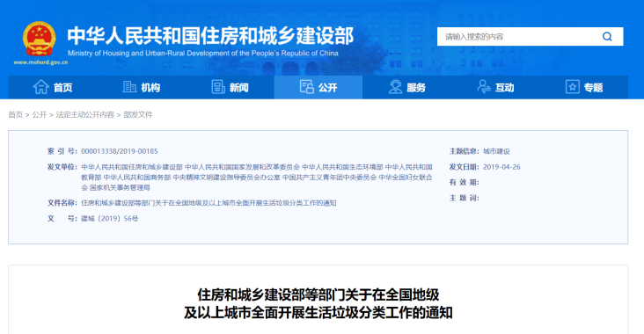Click the interaction icon beside 互动
Screen dimensions: 644x334
[483, 87]
